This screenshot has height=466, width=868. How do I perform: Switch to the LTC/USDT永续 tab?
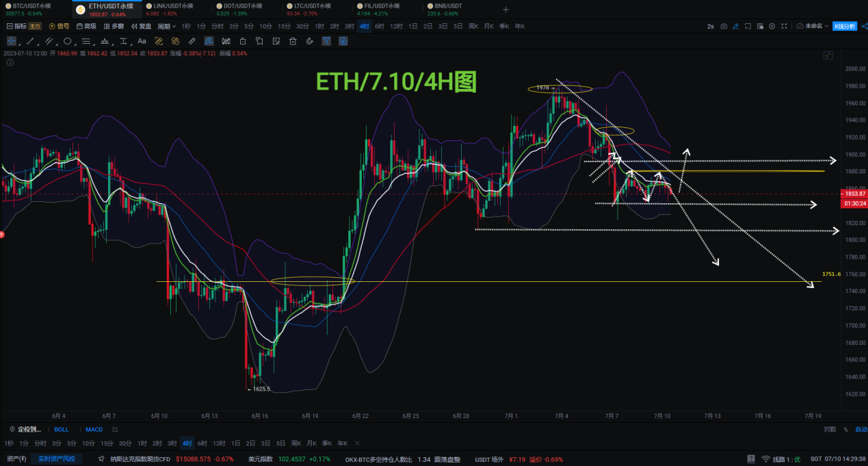pyautogui.click(x=317, y=10)
